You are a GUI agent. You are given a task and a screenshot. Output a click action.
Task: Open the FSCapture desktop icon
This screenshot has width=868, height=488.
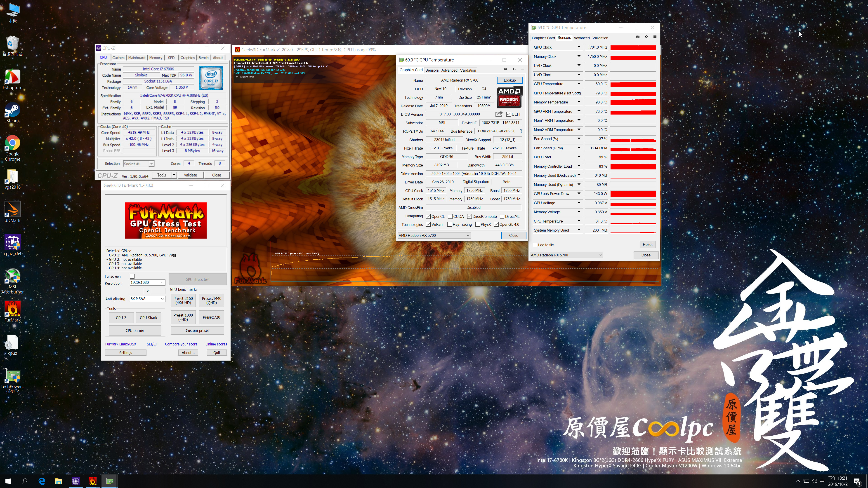(12, 80)
